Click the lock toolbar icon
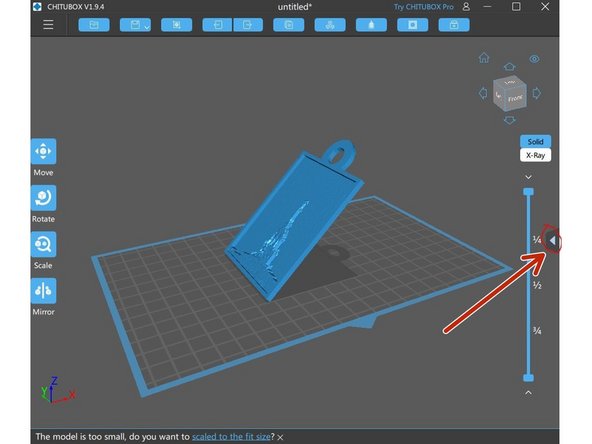Screen dimensions: 592x444 [454, 25]
